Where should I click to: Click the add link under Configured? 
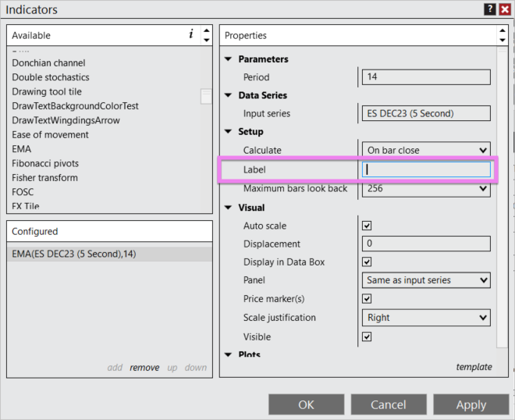click(x=115, y=368)
